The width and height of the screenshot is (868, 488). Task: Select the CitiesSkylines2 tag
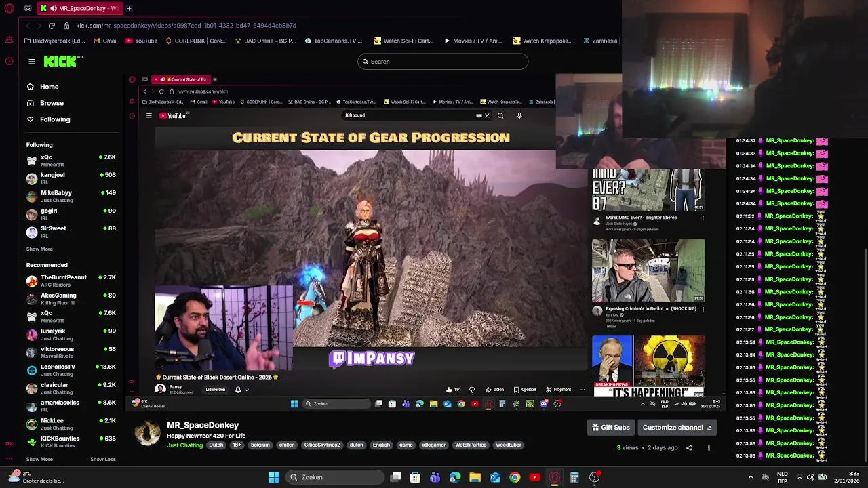(x=322, y=445)
